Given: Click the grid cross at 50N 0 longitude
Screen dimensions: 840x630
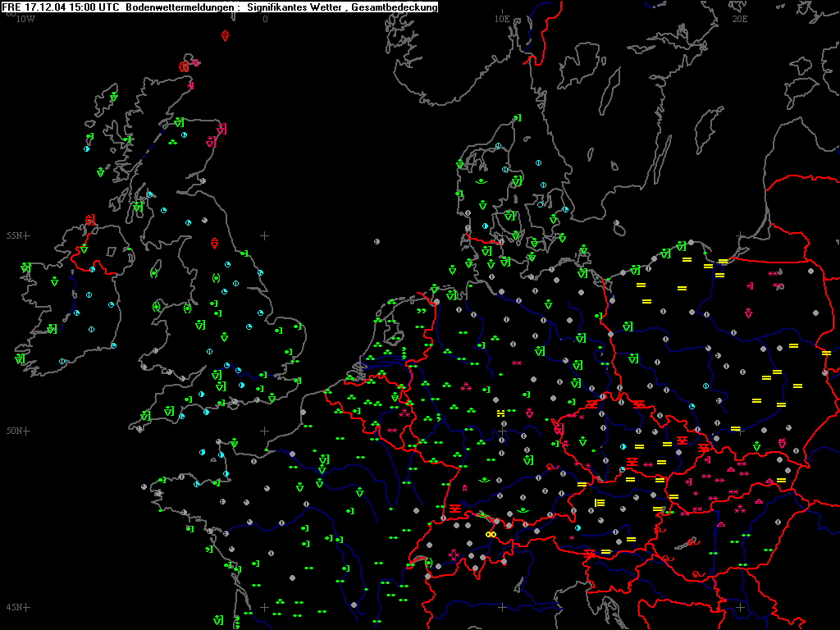Looking at the screenshot, I should (x=265, y=431).
